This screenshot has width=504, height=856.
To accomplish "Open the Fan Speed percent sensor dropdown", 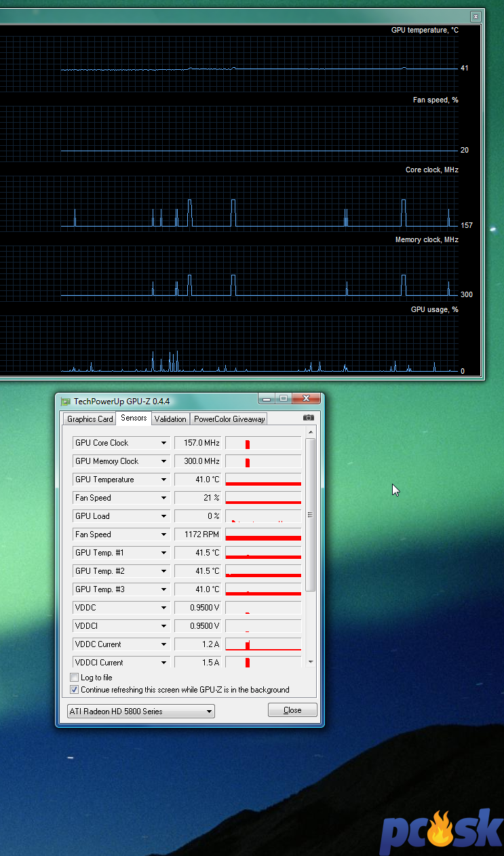I will 163,498.
